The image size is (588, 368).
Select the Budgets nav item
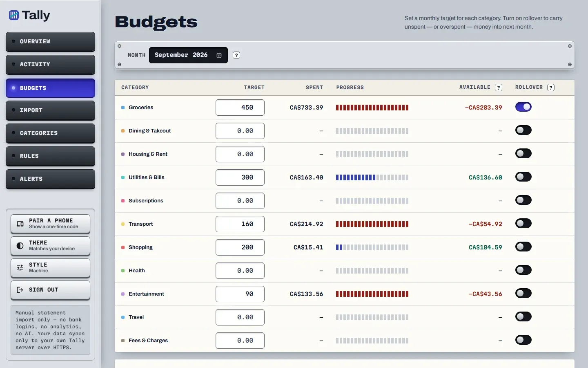[50, 88]
